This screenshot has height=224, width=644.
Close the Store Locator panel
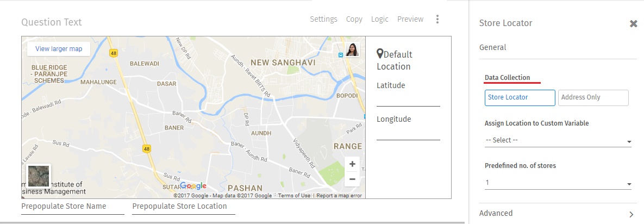click(633, 24)
